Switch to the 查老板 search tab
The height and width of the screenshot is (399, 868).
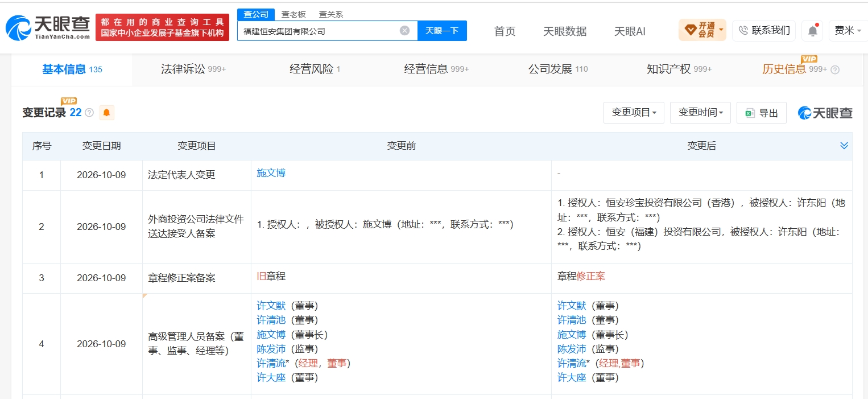click(294, 14)
